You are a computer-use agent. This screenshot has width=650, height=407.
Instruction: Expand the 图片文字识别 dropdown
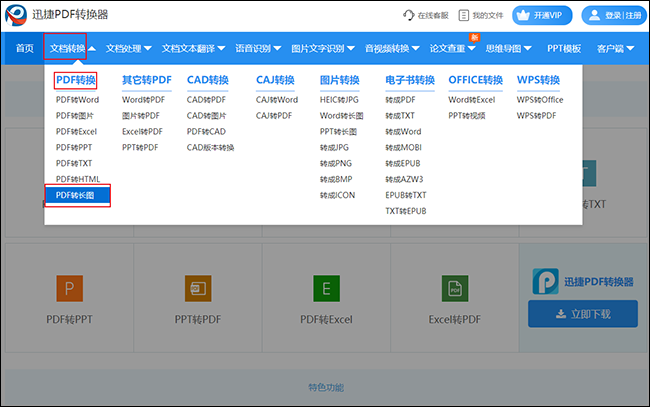[323, 48]
